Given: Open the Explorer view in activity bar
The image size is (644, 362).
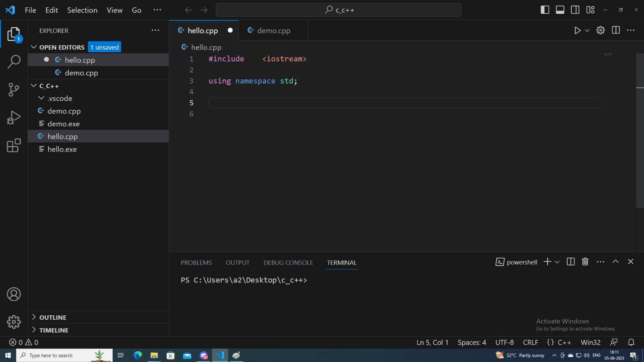Looking at the screenshot, I should click(14, 35).
